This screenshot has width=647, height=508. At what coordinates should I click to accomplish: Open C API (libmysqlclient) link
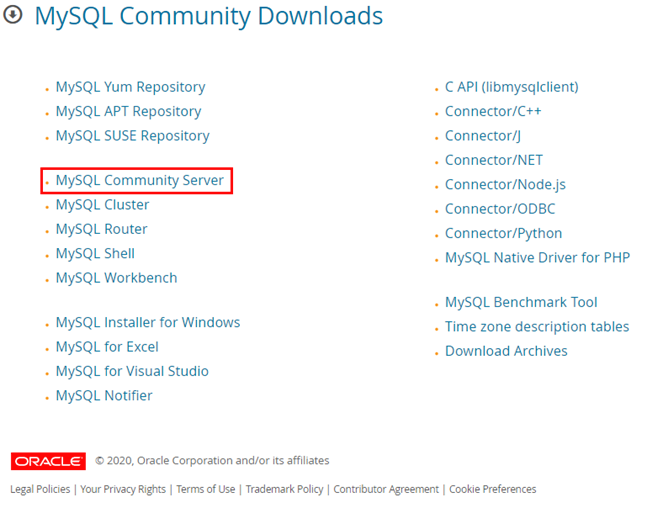coord(512,87)
